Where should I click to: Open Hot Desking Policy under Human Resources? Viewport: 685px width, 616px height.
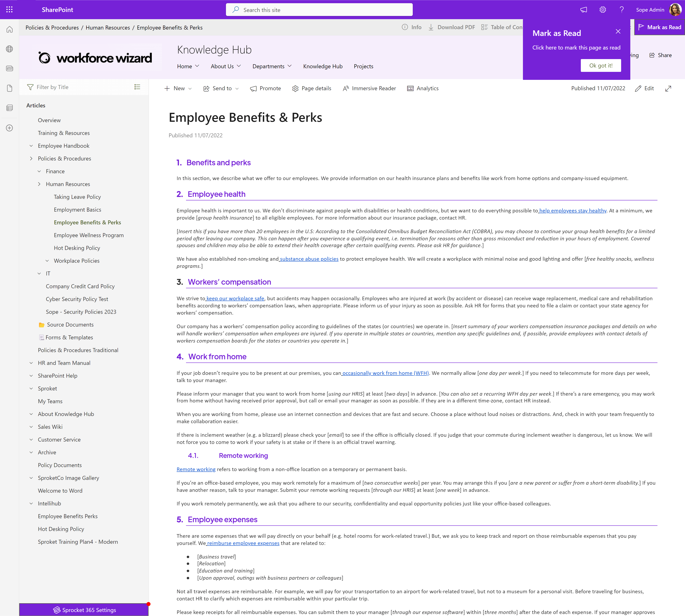(77, 248)
